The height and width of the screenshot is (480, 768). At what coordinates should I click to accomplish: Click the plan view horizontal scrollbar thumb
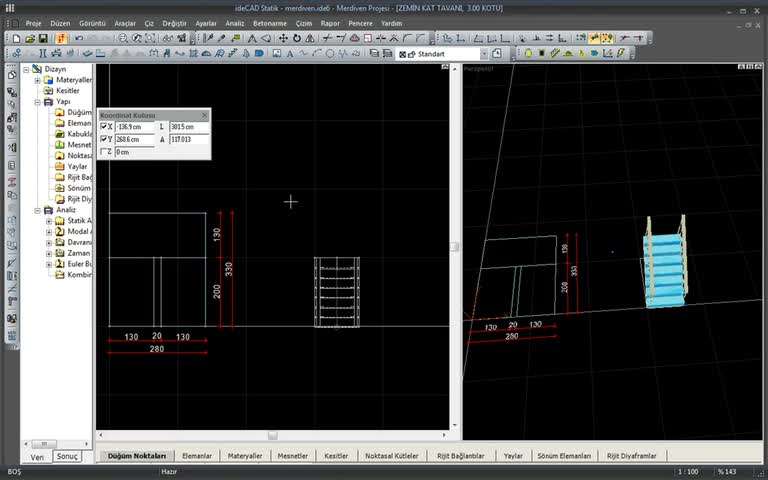click(x=273, y=435)
